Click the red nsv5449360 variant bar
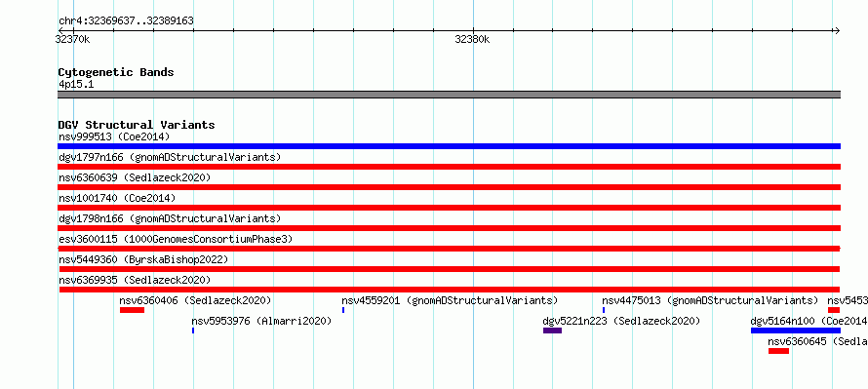The width and height of the screenshot is (868, 389). (x=449, y=269)
